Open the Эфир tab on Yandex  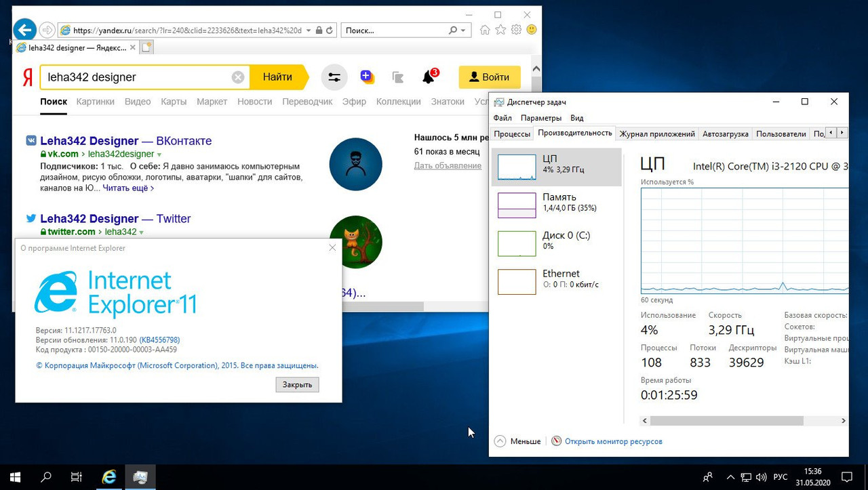(x=354, y=102)
